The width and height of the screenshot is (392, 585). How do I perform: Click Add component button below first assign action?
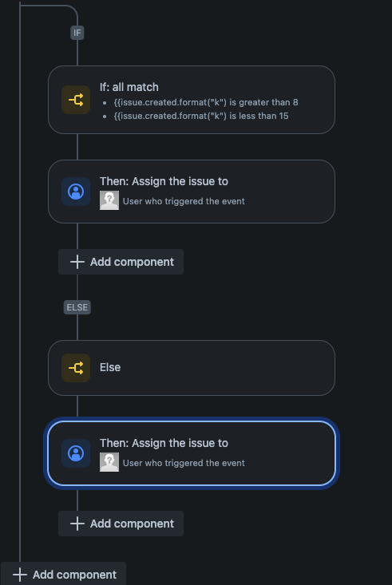tap(121, 262)
